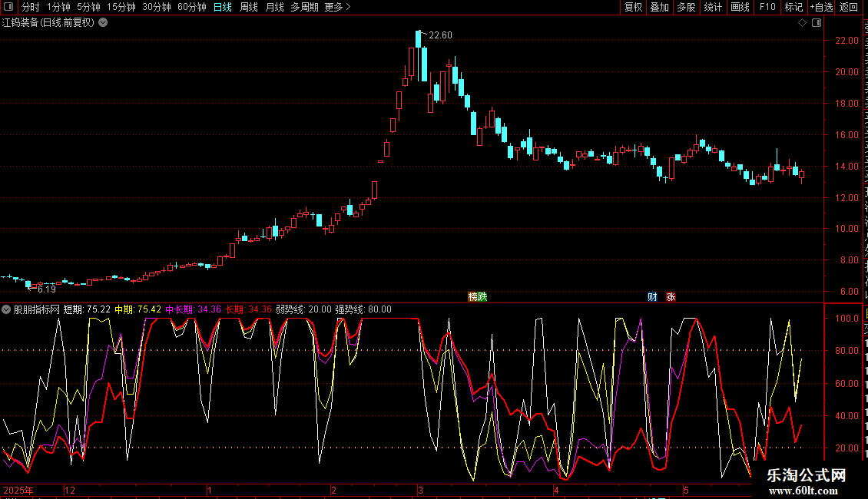Click the 财 financial event marker

tap(652, 297)
